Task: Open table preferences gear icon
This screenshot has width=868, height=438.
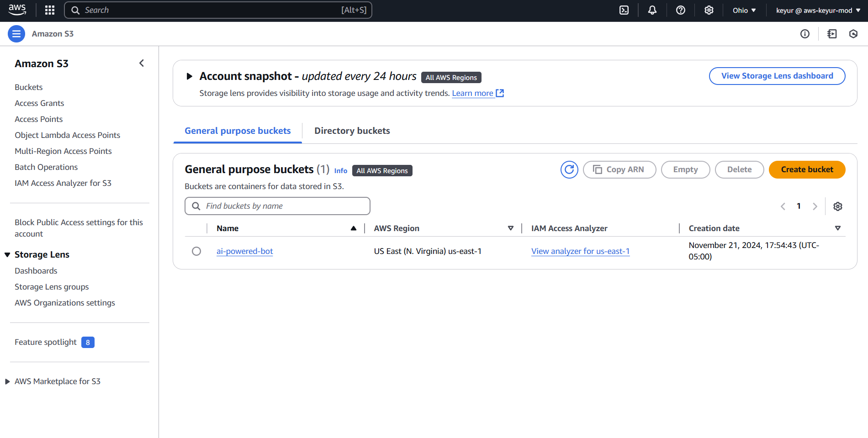Action: click(x=838, y=206)
